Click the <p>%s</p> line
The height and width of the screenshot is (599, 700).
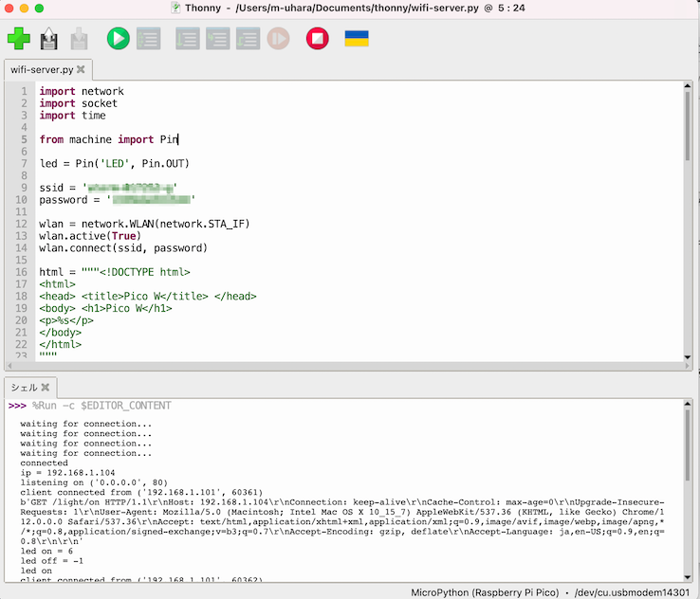(x=66, y=320)
